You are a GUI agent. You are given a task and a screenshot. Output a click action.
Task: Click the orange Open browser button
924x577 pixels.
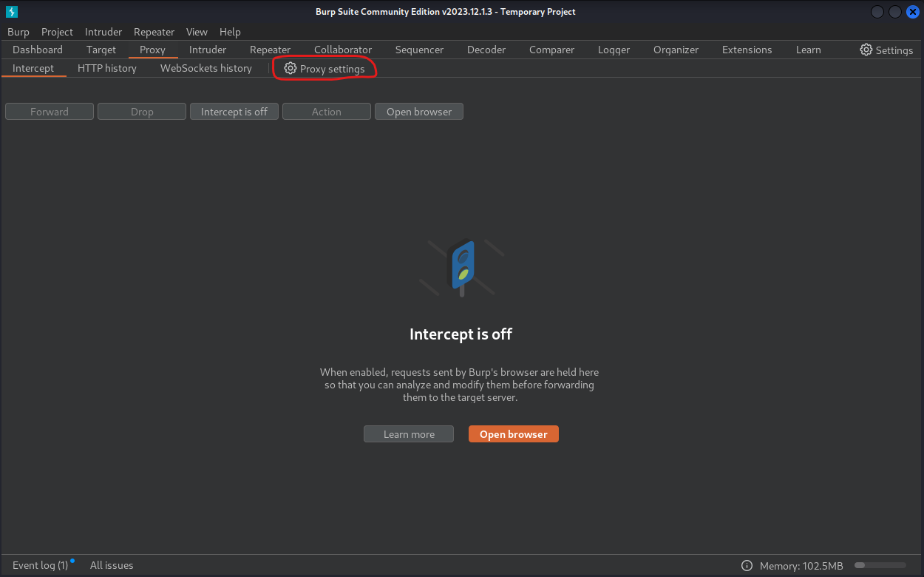(x=514, y=434)
